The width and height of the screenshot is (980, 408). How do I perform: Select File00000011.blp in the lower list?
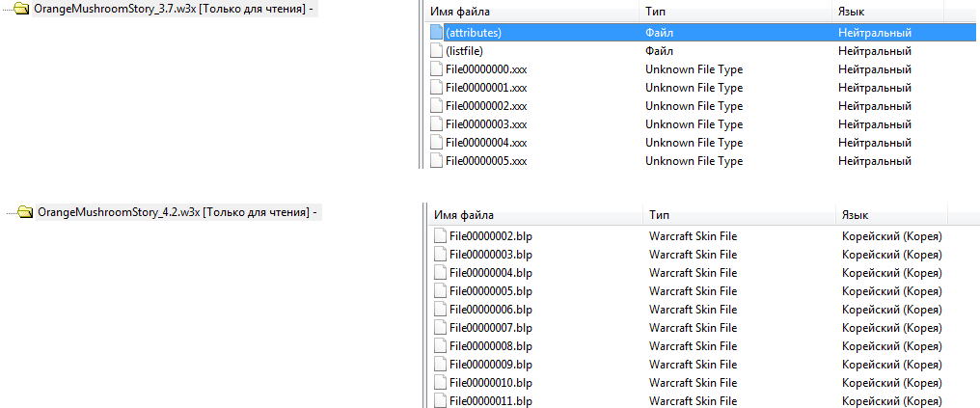click(491, 400)
